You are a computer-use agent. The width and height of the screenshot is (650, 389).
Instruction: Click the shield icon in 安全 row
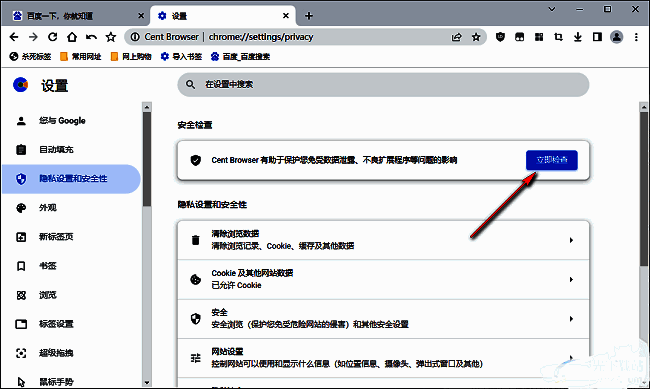[195, 318]
